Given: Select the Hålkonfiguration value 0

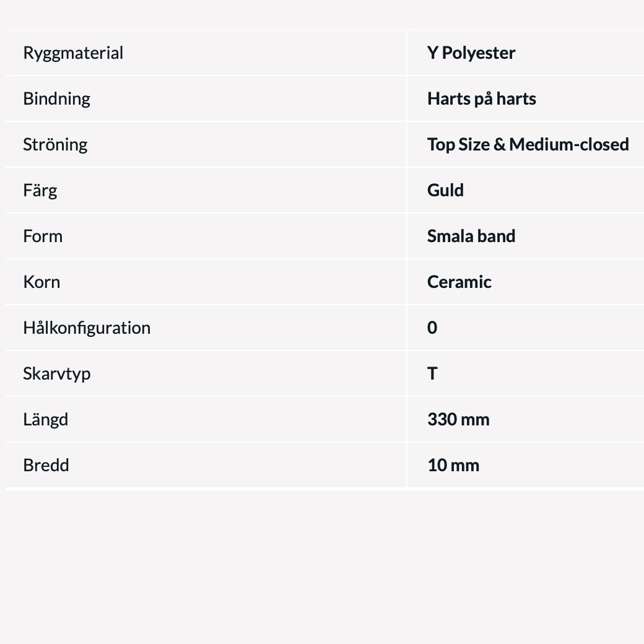Looking at the screenshot, I should tap(432, 328).
